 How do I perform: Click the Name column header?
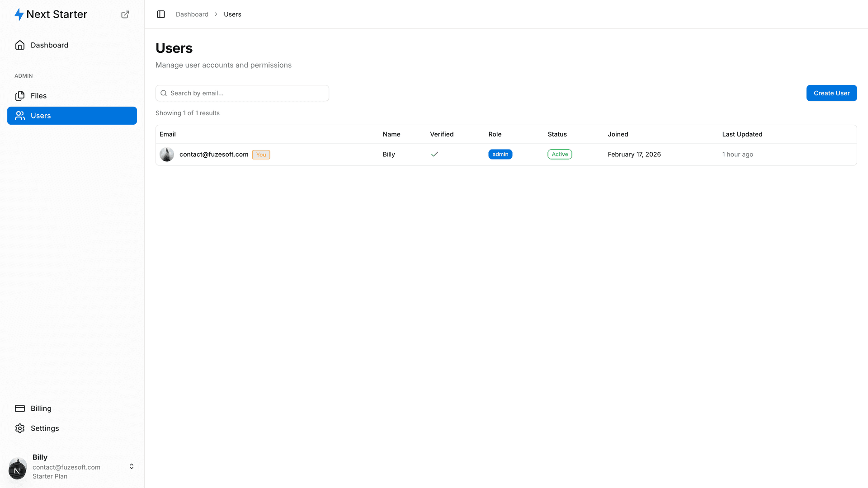[392, 134]
